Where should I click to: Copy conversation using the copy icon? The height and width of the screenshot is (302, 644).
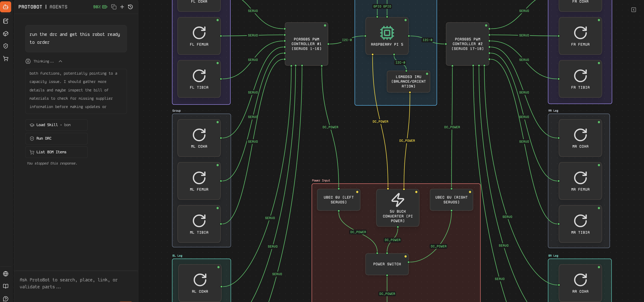coord(114,7)
